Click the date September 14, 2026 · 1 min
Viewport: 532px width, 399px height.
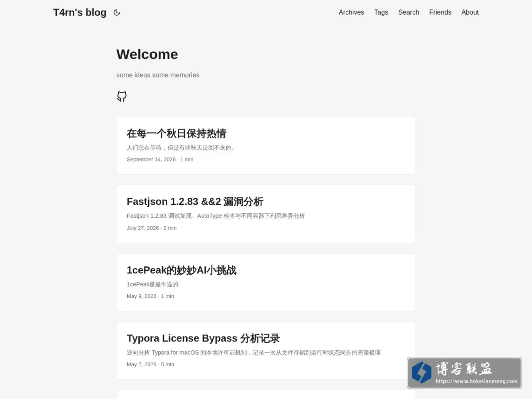coord(160,160)
